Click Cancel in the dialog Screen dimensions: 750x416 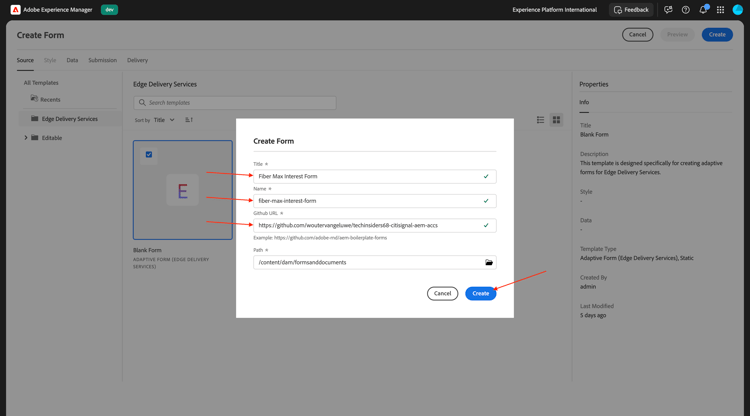442,294
